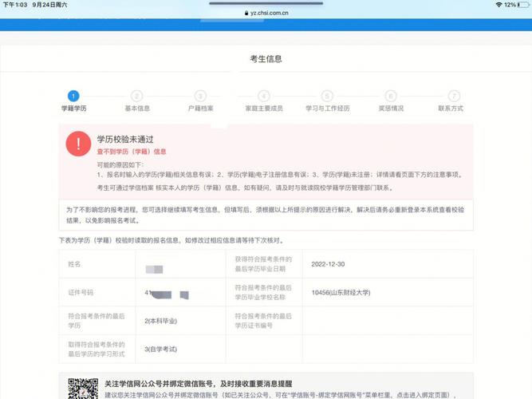
Task: Click the 姓名 row label
Action: click(x=74, y=264)
